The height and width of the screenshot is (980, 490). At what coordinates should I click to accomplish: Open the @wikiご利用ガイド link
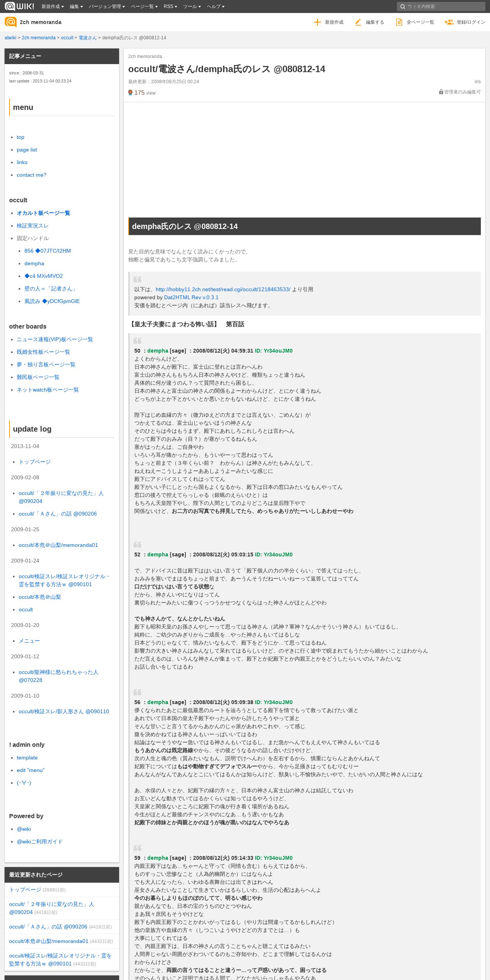click(x=40, y=841)
